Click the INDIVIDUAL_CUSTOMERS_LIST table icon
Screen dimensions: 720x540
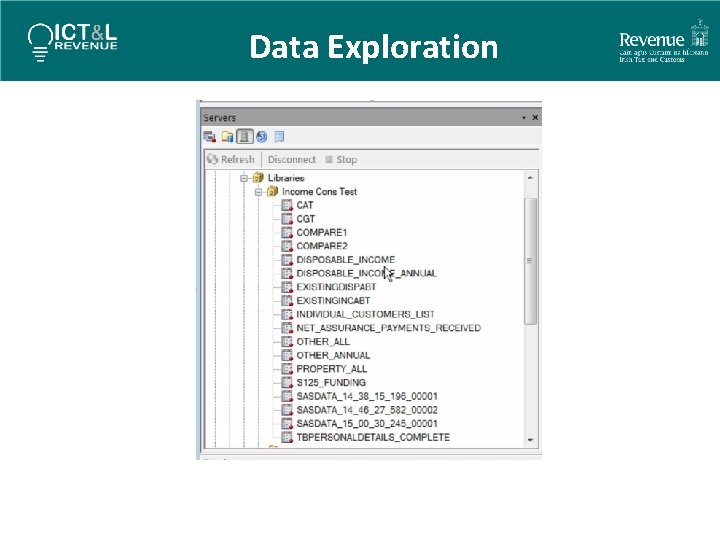(x=287, y=315)
